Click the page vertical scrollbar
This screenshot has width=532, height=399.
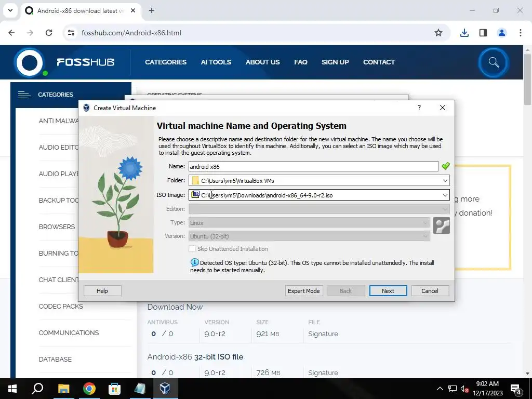pos(527,79)
